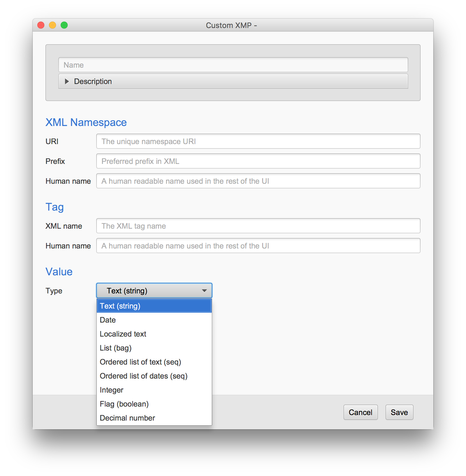Choose Ordered list of dates (seq)
This screenshot has height=476, width=466.
154,376
